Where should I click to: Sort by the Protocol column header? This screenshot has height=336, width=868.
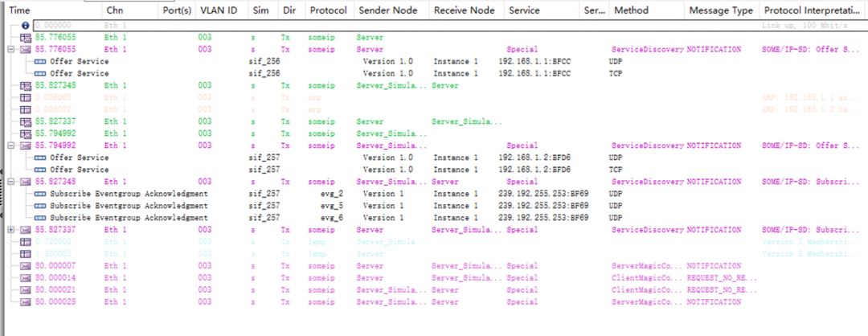click(x=330, y=10)
